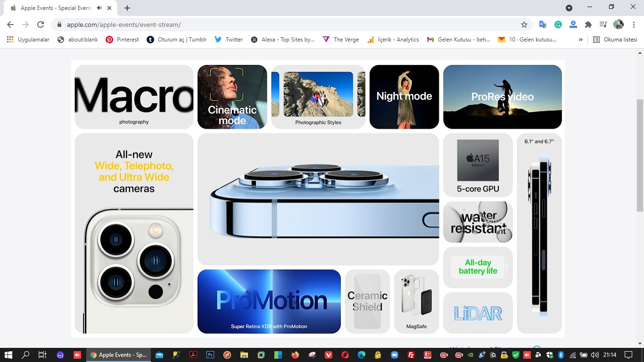Open the volume control in system tray

point(595,355)
